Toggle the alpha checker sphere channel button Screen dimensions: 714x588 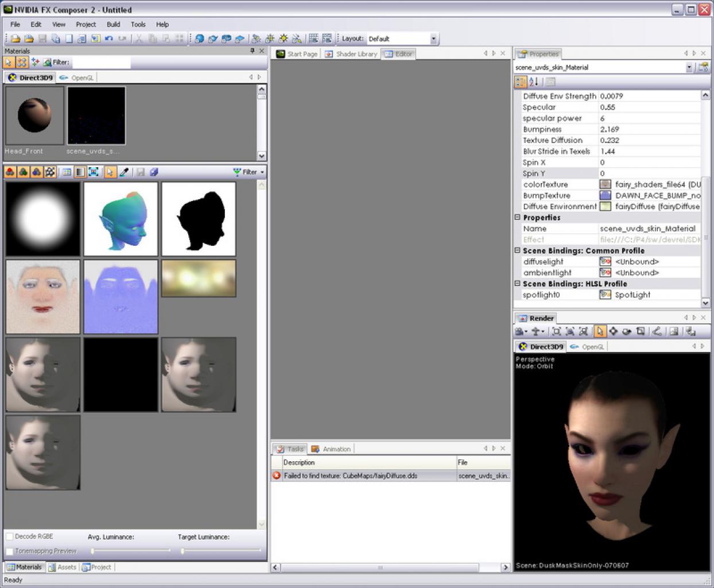[50, 172]
